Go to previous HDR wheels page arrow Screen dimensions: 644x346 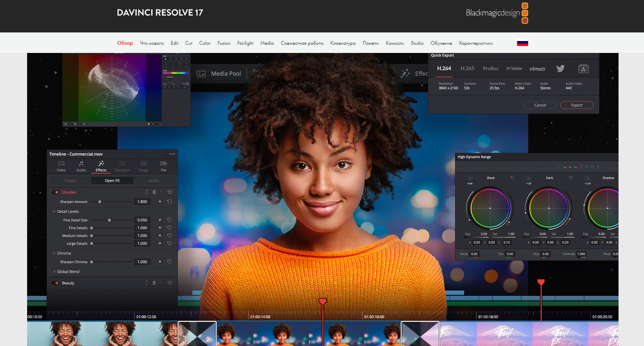(x=559, y=167)
